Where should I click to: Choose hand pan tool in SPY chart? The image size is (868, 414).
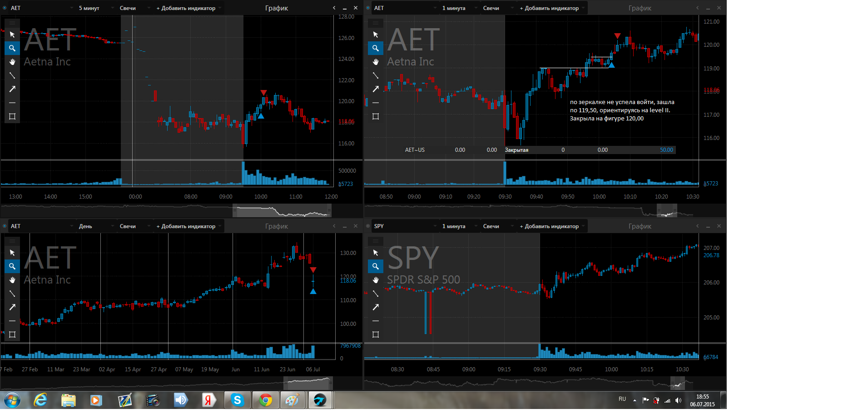point(376,280)
